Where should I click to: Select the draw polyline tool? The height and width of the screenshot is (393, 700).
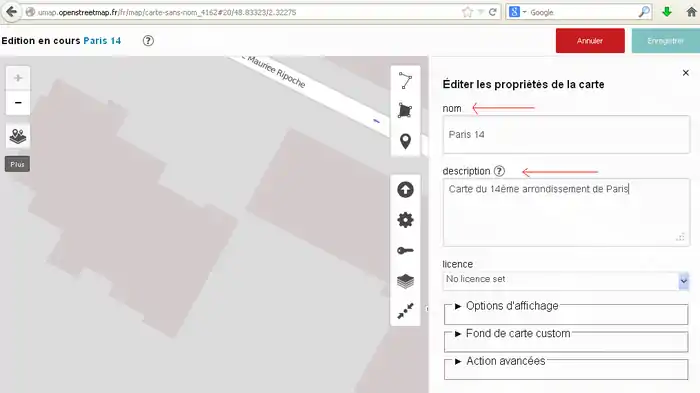405,81
